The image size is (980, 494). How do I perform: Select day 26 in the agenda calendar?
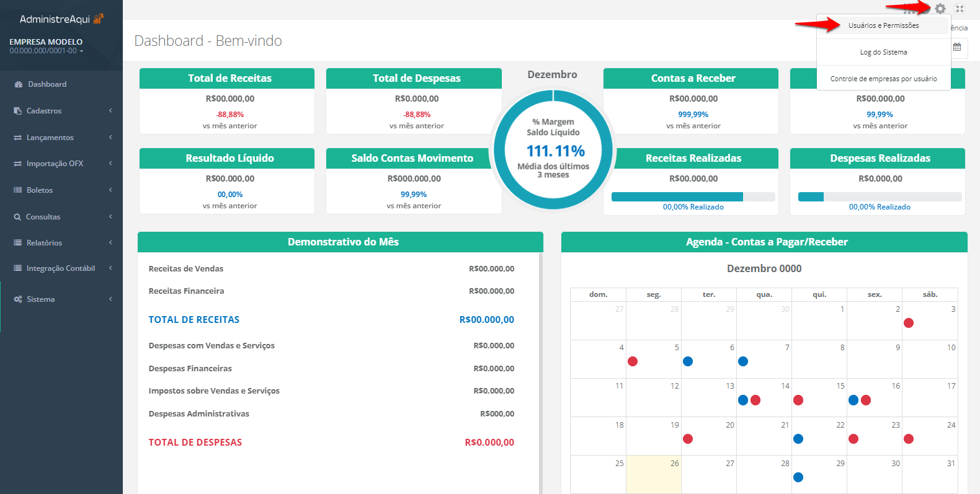click(653, 474)
